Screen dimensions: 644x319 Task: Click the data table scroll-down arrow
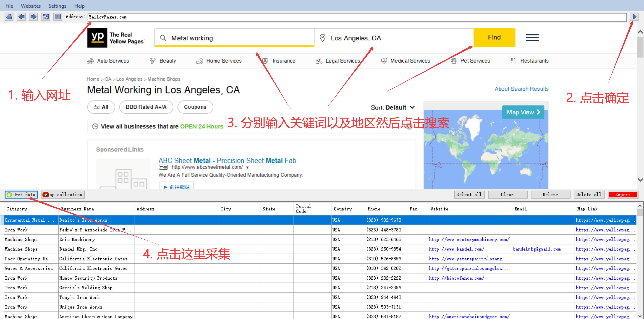tap(640, 316)
